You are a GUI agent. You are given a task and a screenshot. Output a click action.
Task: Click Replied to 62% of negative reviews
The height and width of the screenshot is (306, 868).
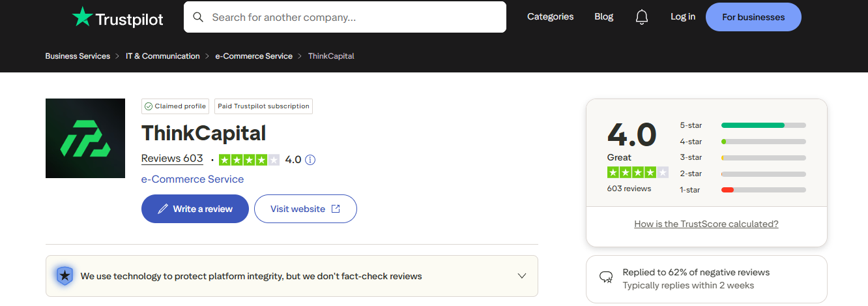tap(696, 272)
